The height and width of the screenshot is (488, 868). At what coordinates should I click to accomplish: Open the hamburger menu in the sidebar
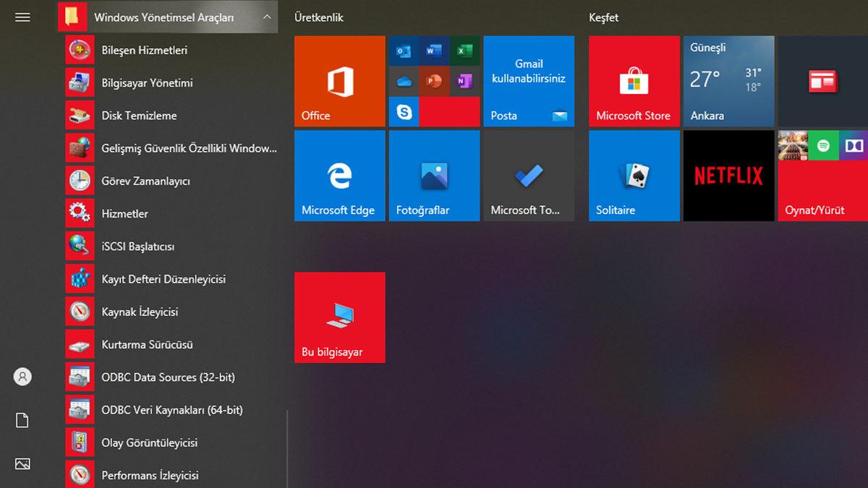[22, 17]
